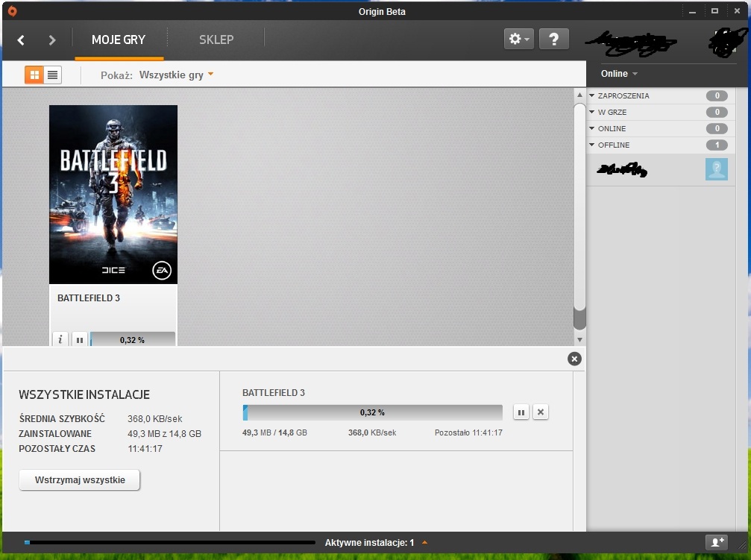Minimize the Origin window

click(x=692, y=11)
